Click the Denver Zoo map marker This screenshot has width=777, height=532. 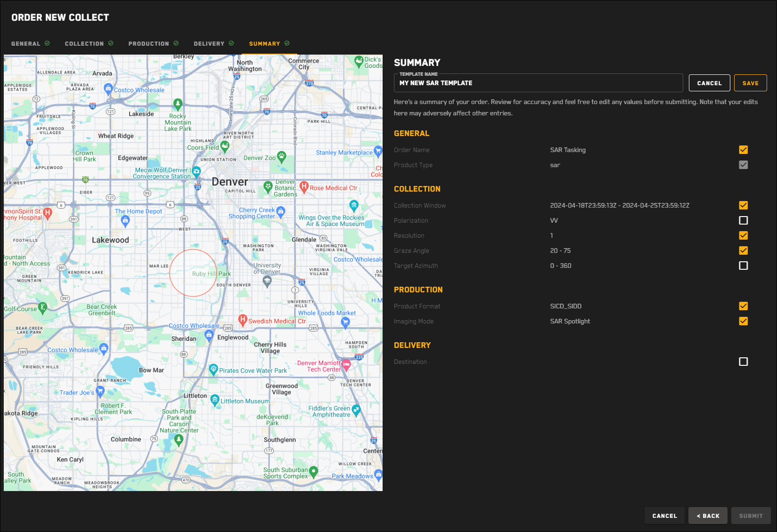281,156
